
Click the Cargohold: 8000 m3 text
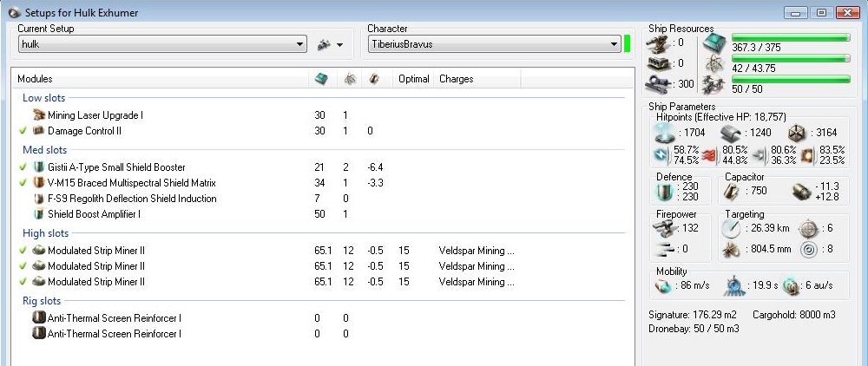pos(794,315)
